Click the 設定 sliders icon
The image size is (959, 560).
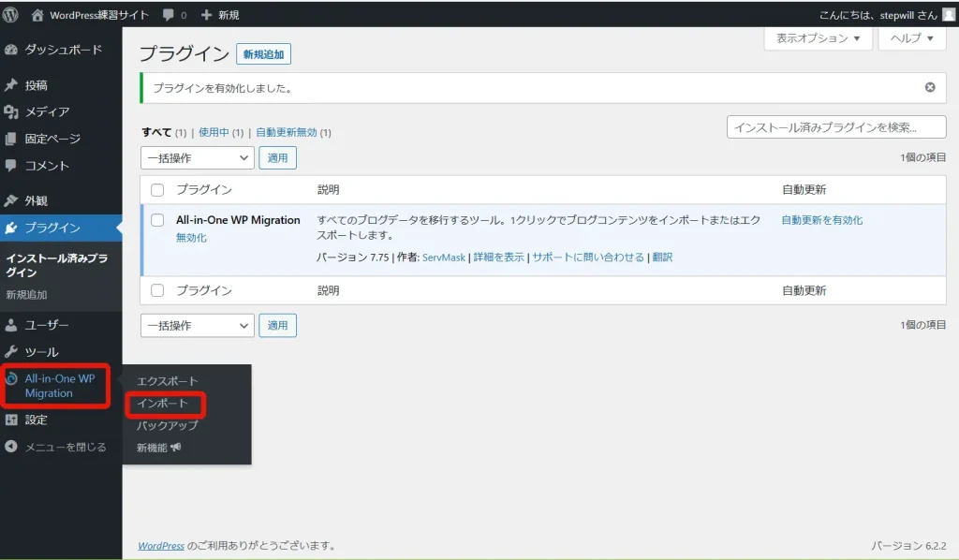click(11, 420)
